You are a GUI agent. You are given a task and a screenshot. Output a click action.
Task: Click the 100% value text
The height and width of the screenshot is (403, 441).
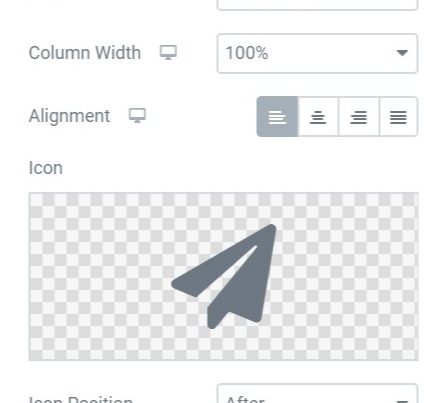click(x=247, y=53)
